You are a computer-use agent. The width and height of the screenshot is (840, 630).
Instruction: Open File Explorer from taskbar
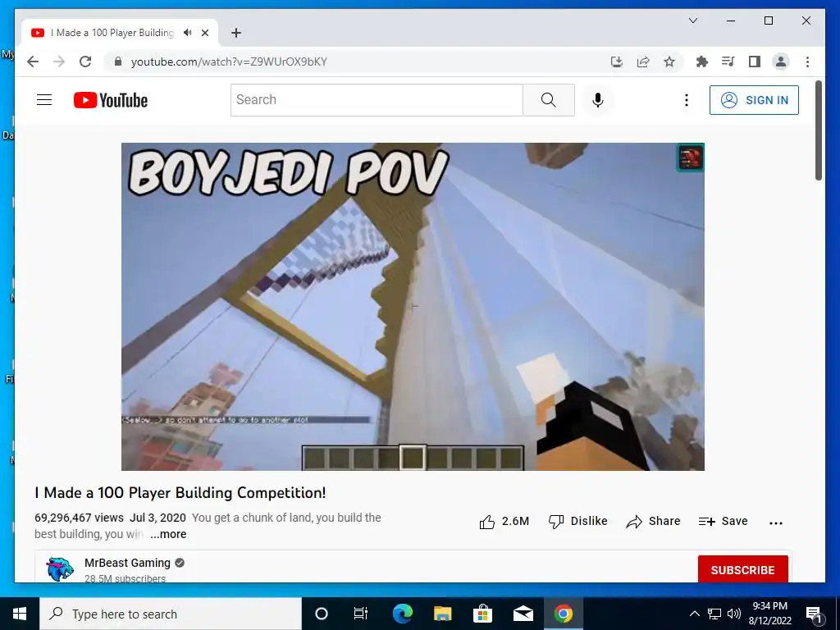click(x=442, y=614)
